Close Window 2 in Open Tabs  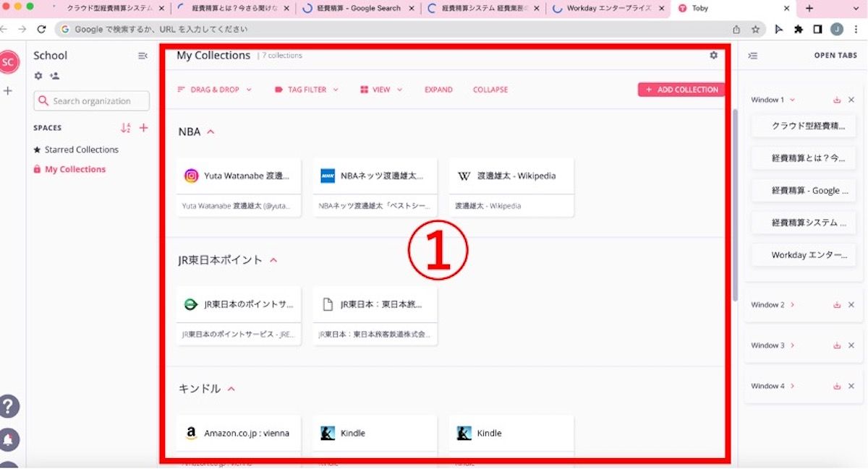[851, 305]
